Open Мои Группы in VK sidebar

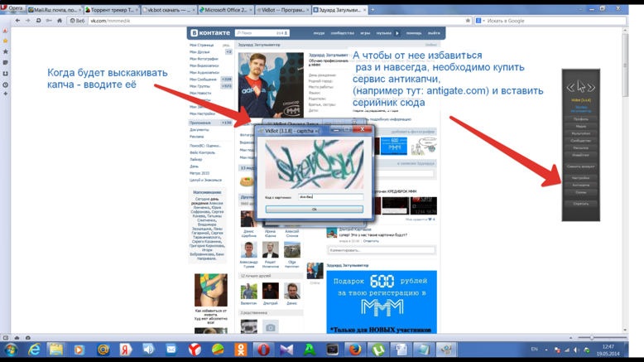pos(199,86)
